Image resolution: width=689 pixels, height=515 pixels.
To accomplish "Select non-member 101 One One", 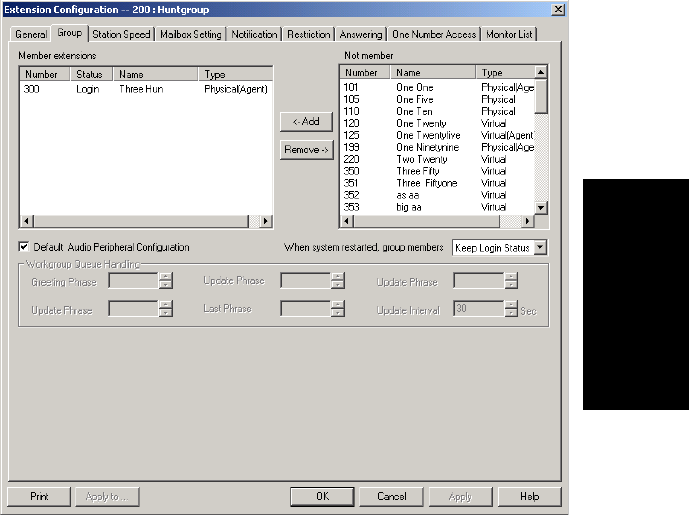I will pos(437,87).
